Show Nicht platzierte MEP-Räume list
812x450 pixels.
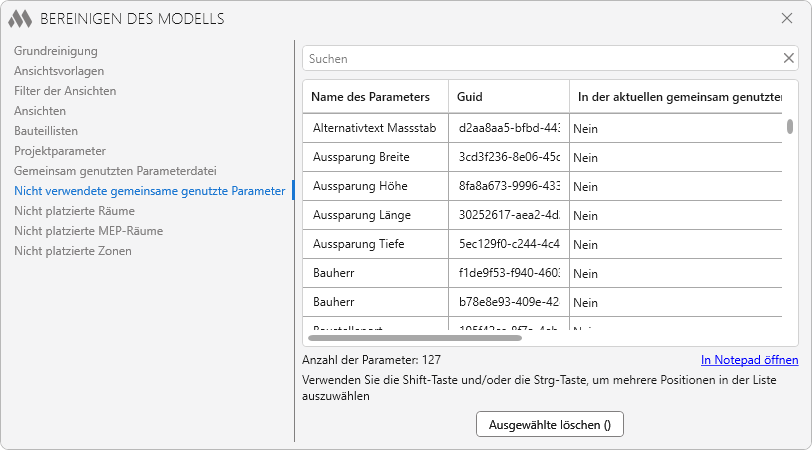(x=88, y=230)
